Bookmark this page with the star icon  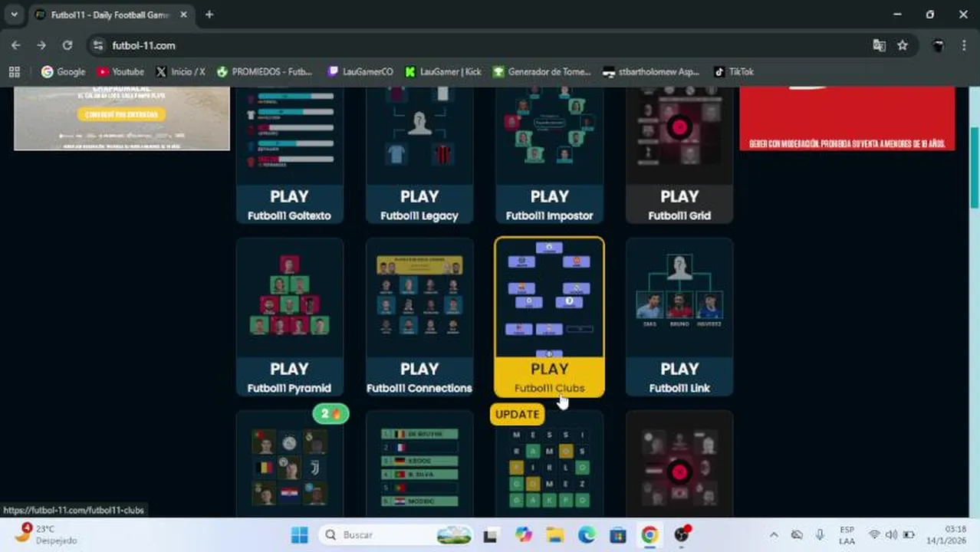(x=903, y=45)
